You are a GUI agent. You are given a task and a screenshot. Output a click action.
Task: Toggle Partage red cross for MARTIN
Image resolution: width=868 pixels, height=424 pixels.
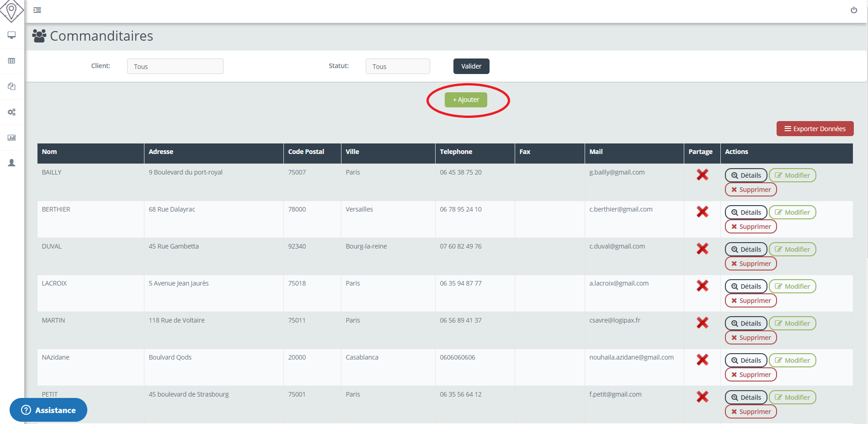tap(702, 323)
